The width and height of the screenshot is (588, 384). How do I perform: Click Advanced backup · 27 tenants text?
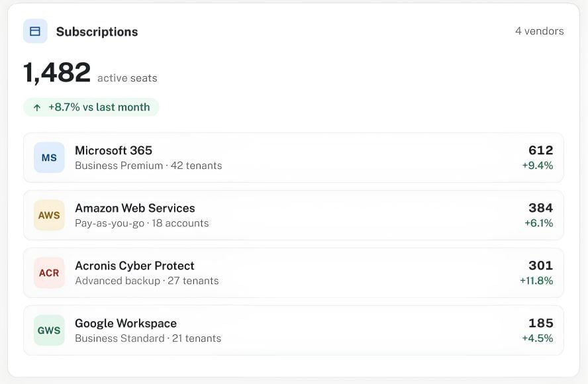[x=146, y=281]
